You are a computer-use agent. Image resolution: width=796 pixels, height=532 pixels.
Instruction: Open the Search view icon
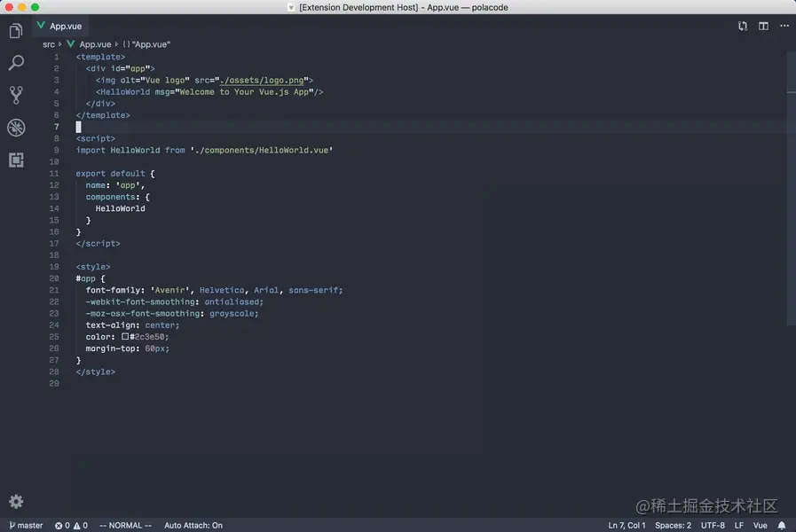(16, 64)
